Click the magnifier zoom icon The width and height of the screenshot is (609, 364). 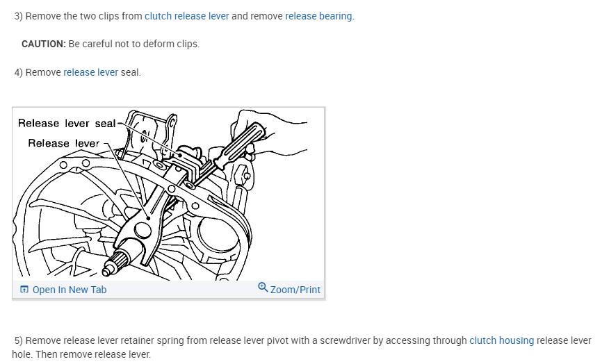tap(263, 288)
